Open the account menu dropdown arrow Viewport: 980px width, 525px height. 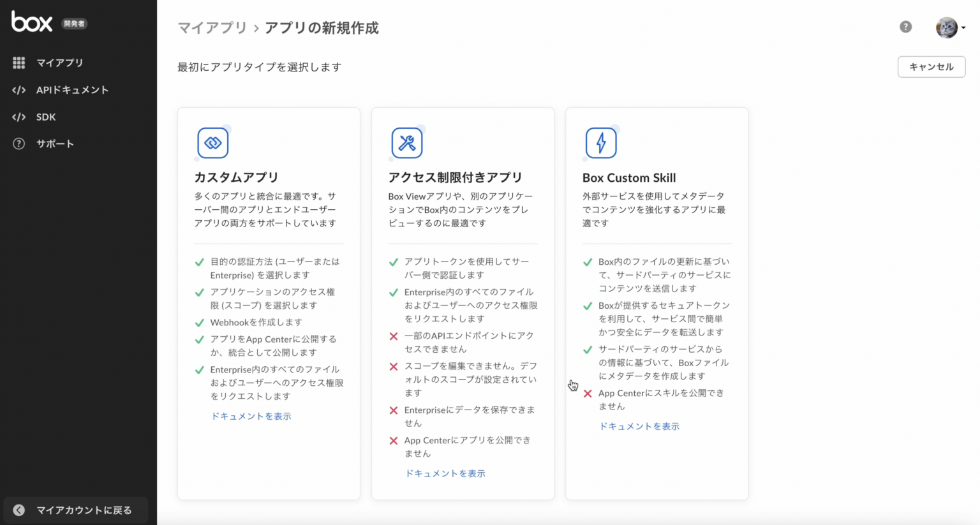tap(965, 27)
